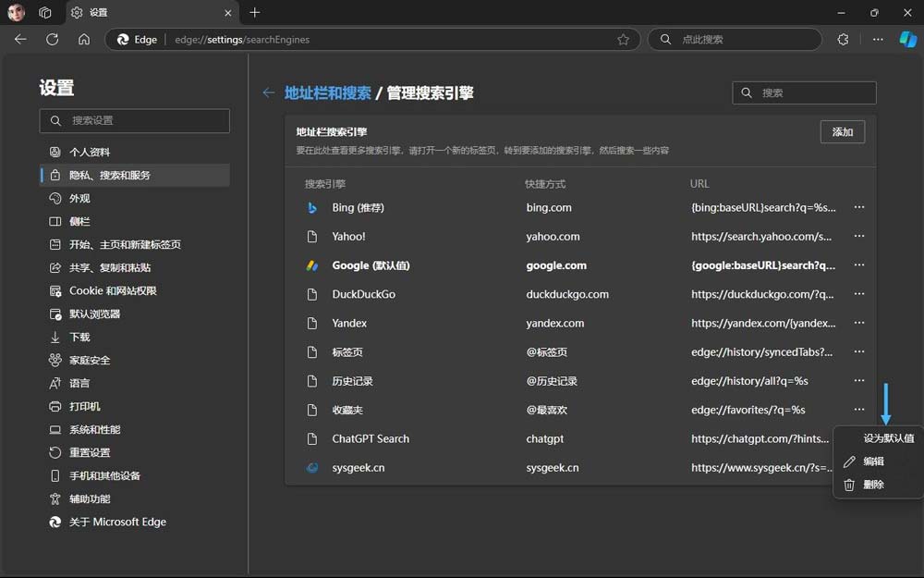Click the Google (默认值) logo icon

(312, 265)
